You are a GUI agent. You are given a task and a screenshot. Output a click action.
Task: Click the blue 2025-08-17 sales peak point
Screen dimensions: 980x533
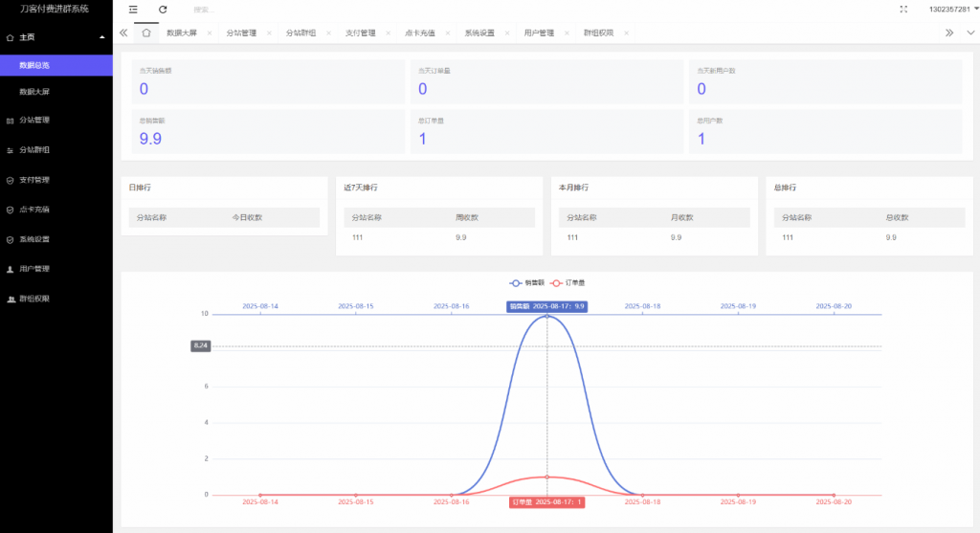[546, 316]
